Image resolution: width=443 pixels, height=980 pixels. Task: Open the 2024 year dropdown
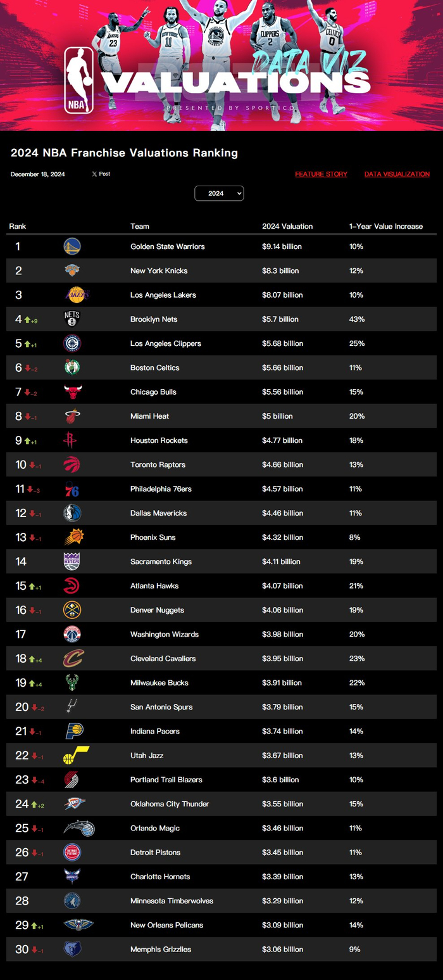click(219, 193)
